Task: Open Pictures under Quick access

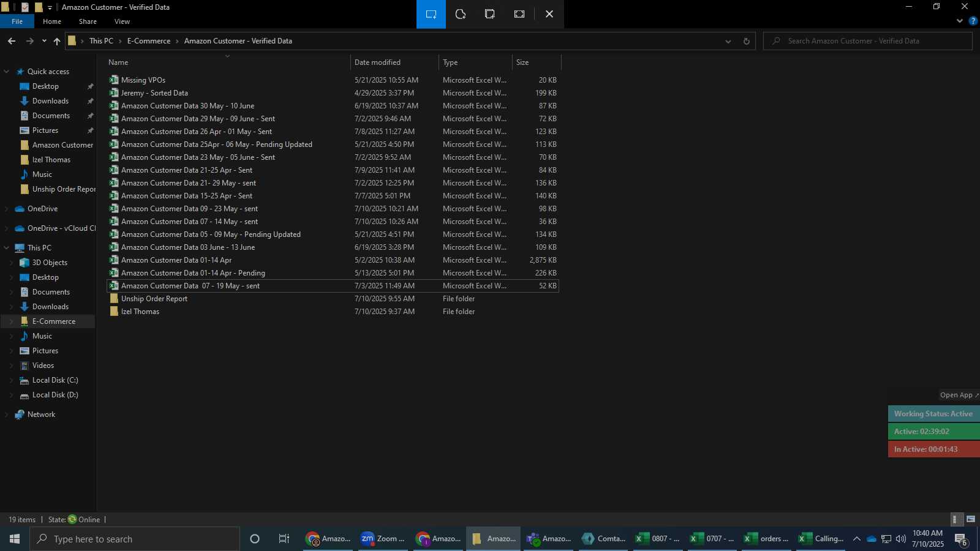Action: coord(45,130)
